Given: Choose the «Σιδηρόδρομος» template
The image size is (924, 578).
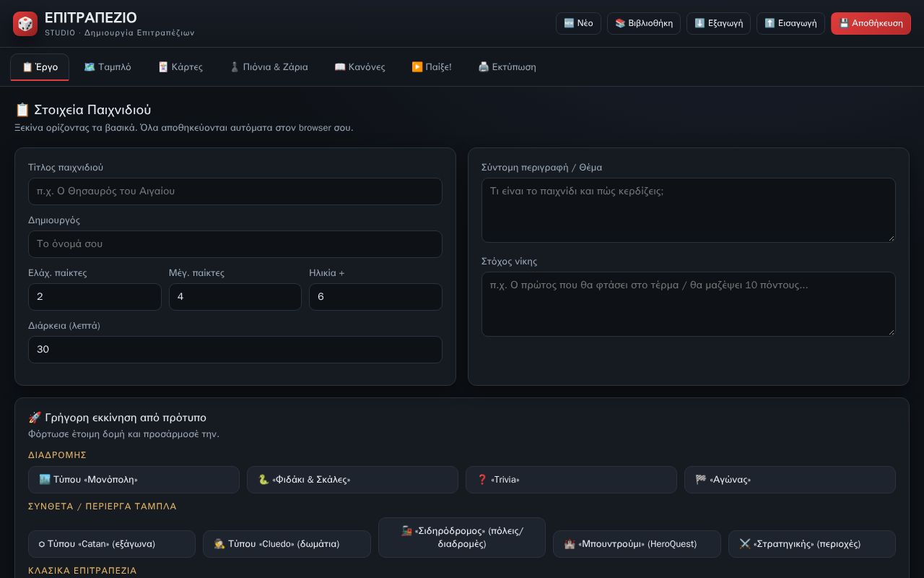Looking at the screenshot, I should [x=462, y=538].
